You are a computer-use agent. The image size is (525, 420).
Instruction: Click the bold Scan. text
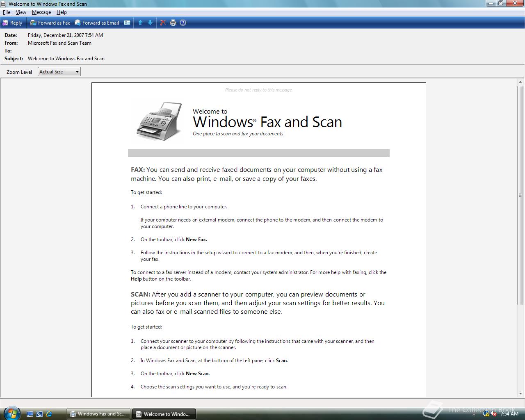click(x=282, y=361)
